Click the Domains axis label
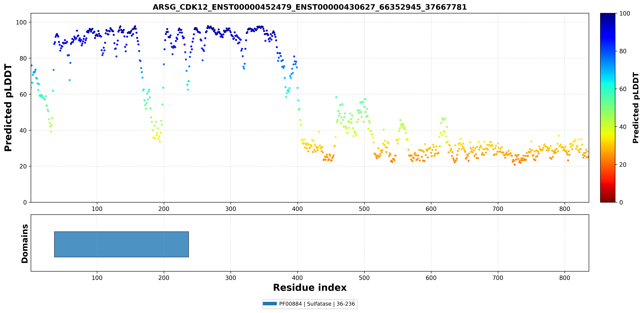Screen dimensions: 644x313 click(25, 243)
